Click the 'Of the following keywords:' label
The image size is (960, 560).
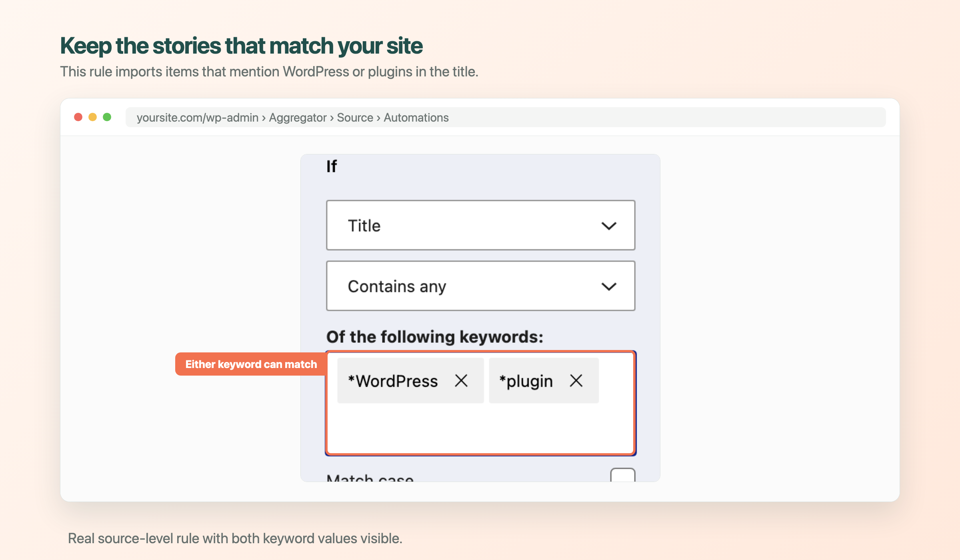pyautogui.click(x=435, y=337)
